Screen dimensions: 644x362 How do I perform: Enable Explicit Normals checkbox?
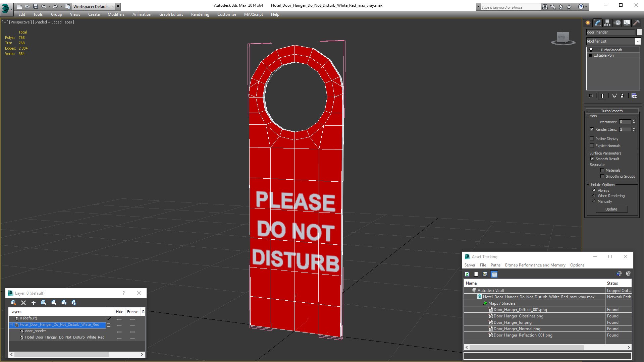click(592, 146)
